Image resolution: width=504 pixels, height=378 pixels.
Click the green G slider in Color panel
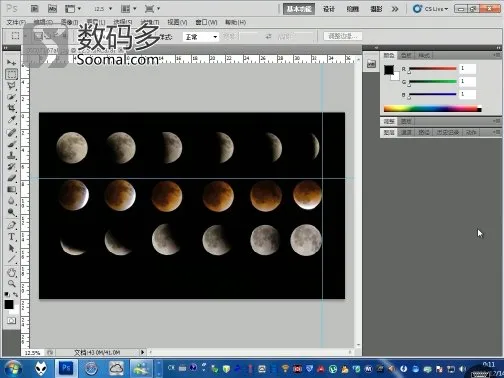(433, 81)
